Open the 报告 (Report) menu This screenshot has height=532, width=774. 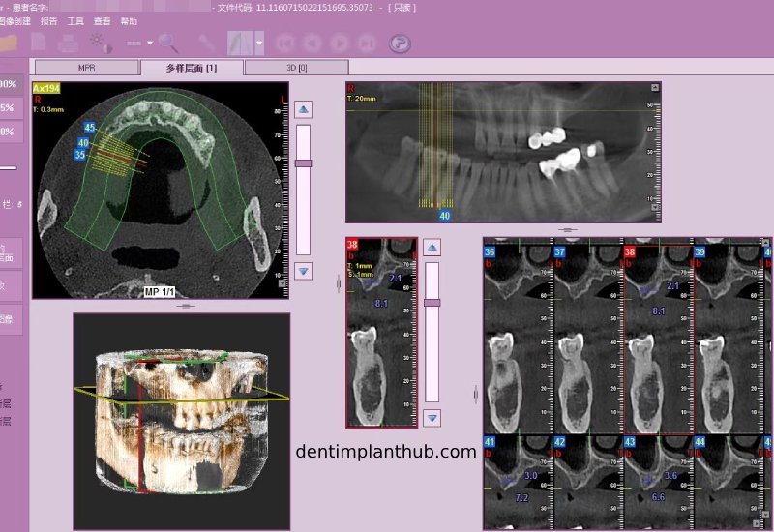(x=49, y=21)
